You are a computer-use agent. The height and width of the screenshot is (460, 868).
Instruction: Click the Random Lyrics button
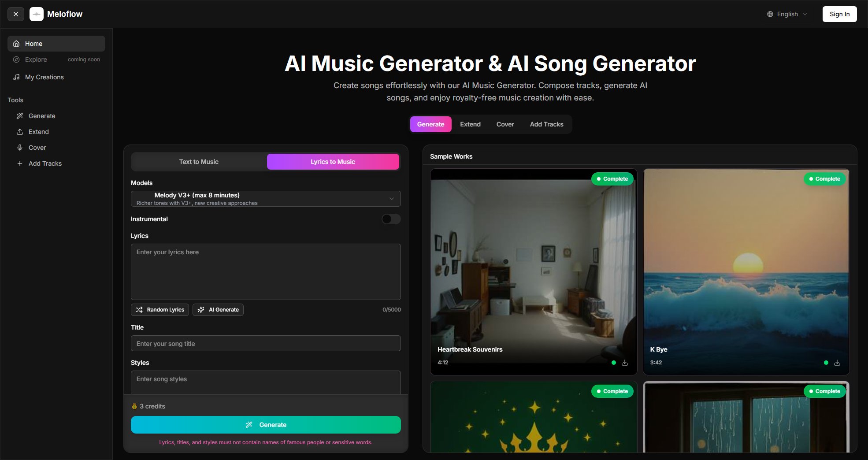(x=160, y=310)
